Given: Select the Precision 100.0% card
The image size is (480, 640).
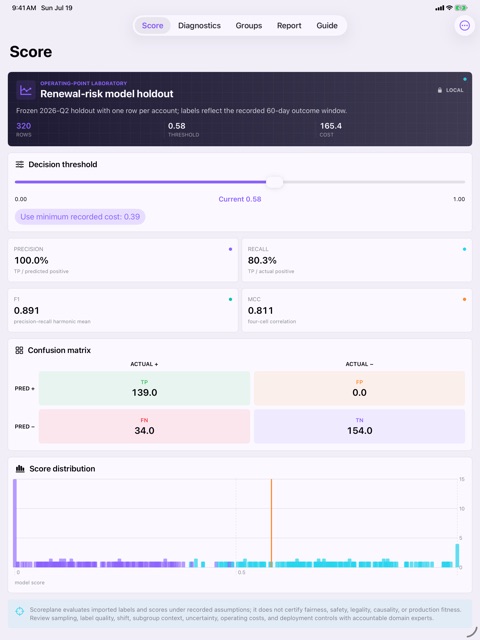Looking at the screenshot, I should click(x=123, y=260).
